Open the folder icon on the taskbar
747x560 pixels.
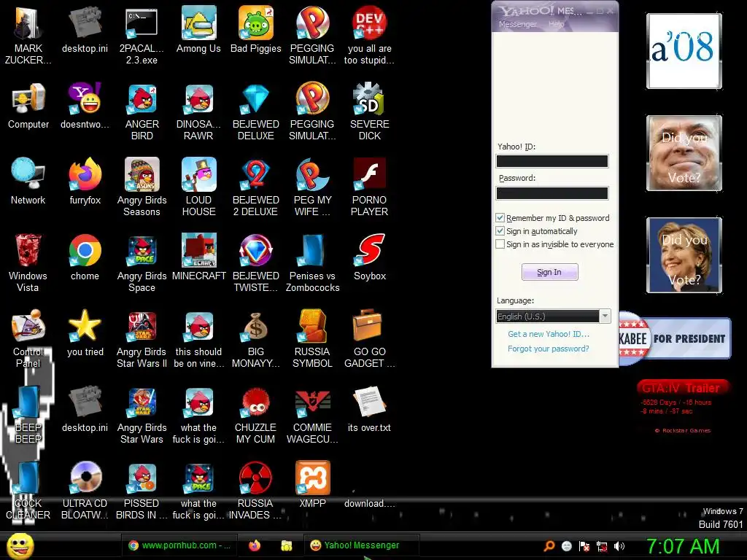pyautogui.click(x=286, y=545)
